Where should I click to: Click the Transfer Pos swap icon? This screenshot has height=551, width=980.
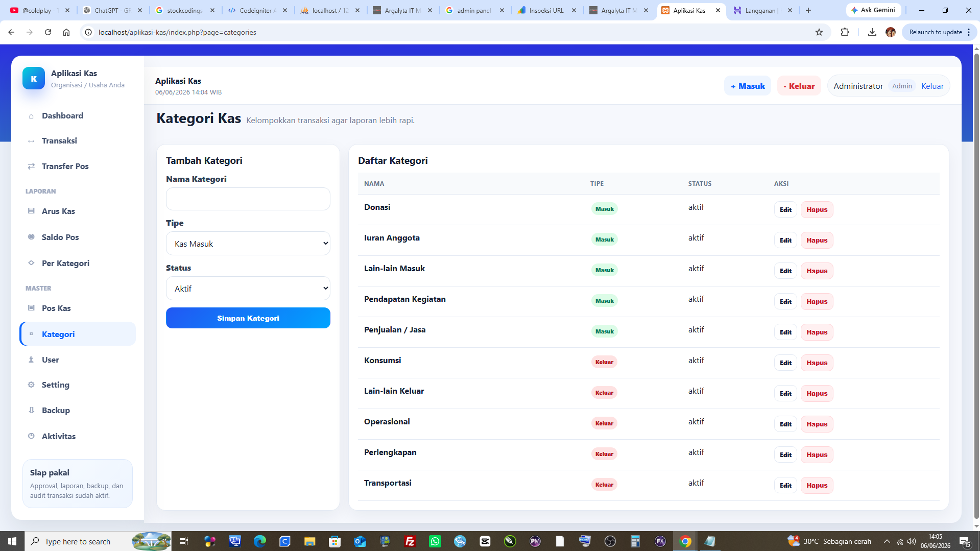(31, 166)
